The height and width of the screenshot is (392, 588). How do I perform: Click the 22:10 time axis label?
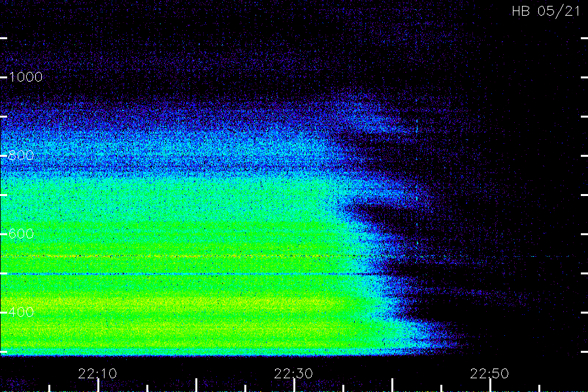[x=97, y=373]
